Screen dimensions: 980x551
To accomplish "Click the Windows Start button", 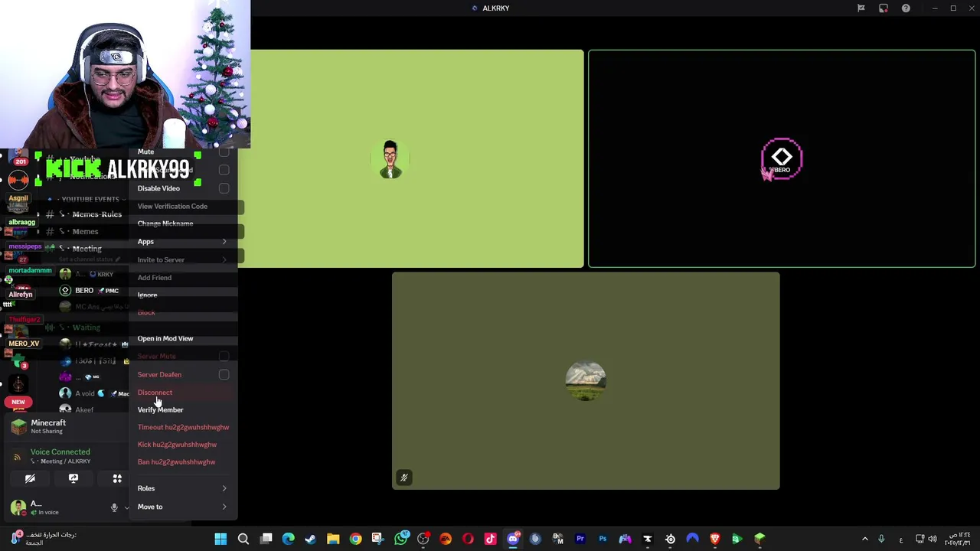I will [220, 539].
